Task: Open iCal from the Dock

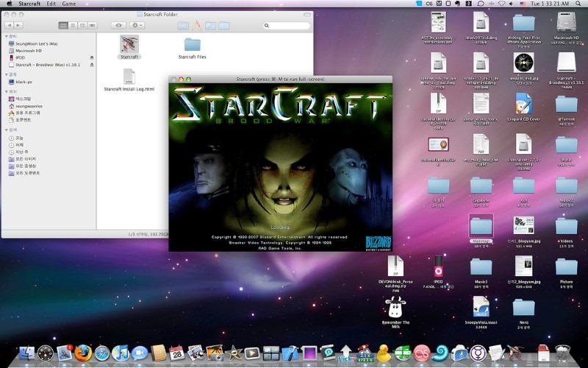Action: pyautogui.click(x=177, y=353)
